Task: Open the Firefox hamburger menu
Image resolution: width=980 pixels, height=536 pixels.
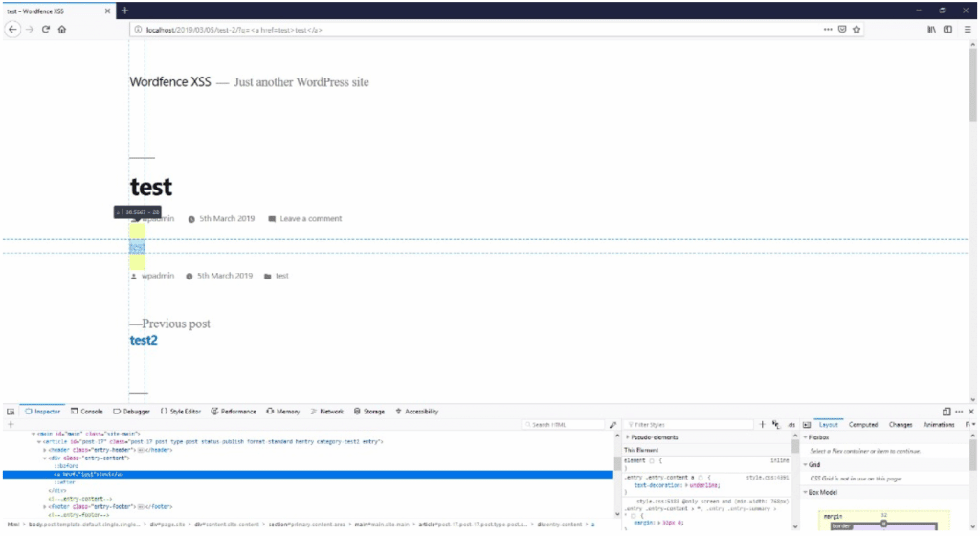Action: tap(967, 30)
